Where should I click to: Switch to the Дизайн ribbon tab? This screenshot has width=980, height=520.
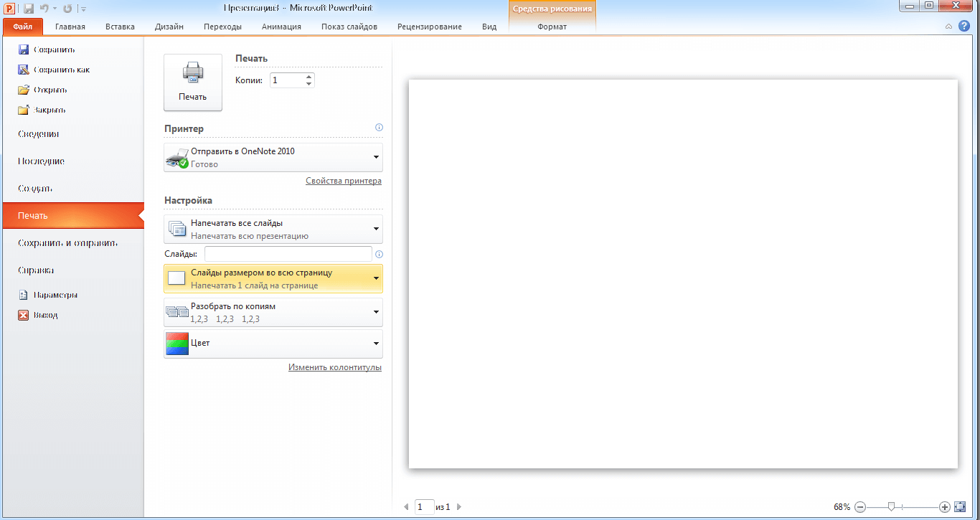(x=169, y=27)
